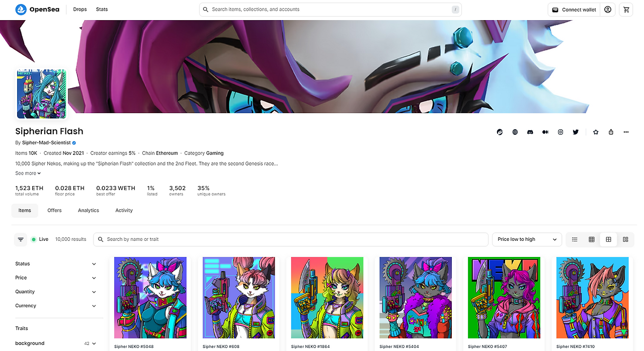Click the Sipherian Flash collection title

[49, 131]
